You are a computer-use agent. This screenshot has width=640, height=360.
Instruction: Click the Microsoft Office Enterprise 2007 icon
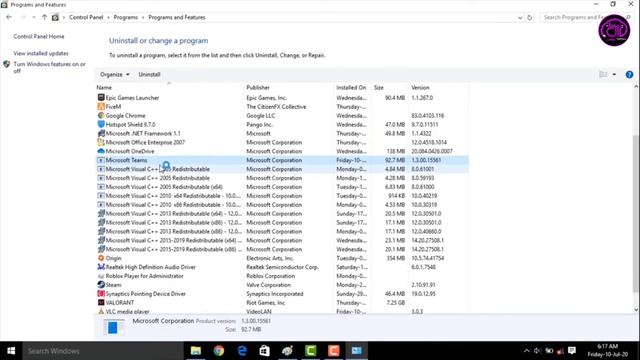tap(101, 142)
